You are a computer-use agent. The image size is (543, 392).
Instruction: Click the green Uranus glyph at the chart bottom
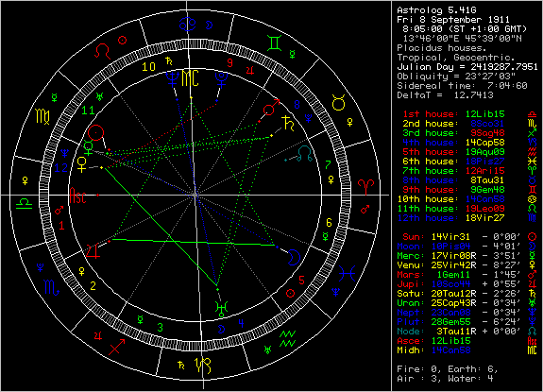pos(221,309)
